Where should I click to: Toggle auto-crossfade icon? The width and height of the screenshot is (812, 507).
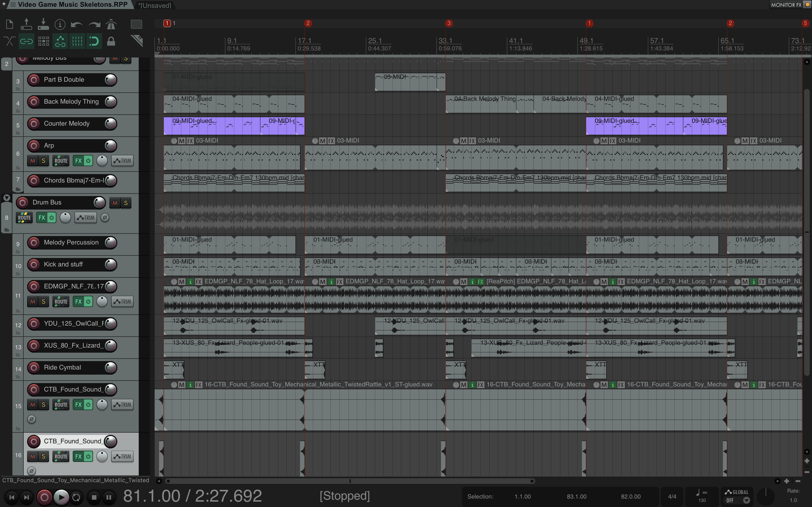[x=9, y=41]
